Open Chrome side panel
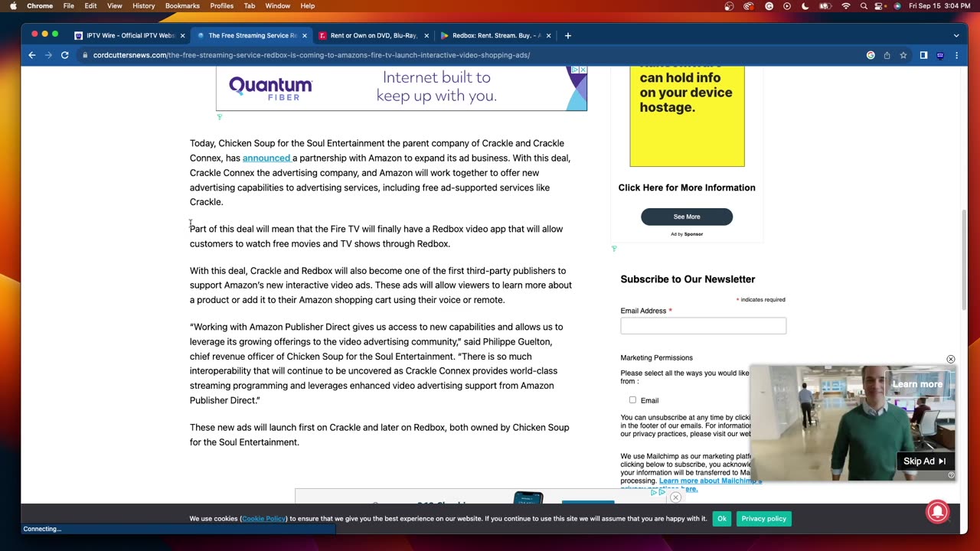Image resolution: width=980 pixels, height=551 pixels. pyautogui.click(x=923, y=55)
